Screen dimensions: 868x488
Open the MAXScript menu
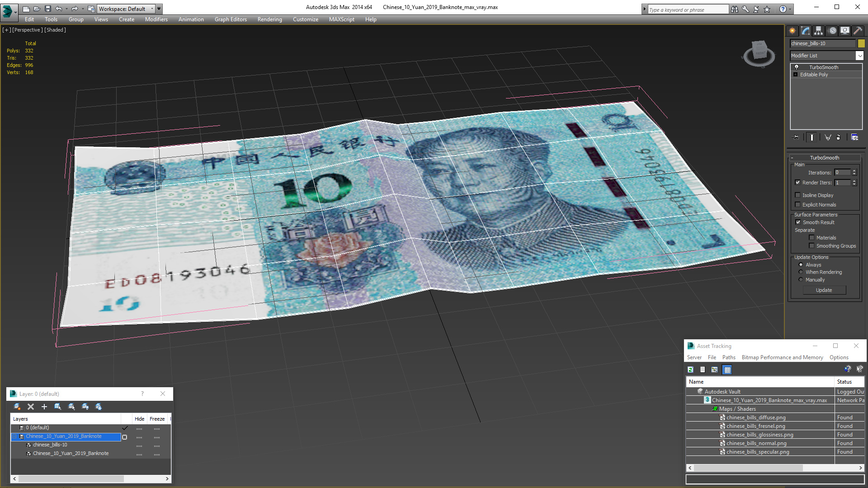tap(341, 19)
